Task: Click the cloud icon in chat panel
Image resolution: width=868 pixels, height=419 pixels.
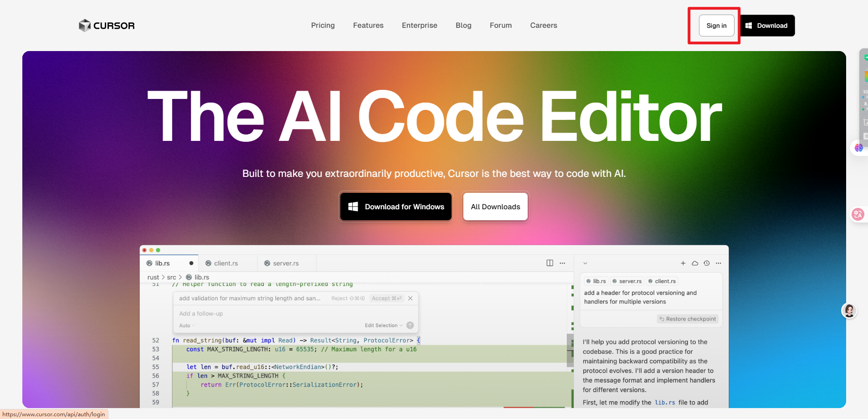Action: click(x=695, y=263)
